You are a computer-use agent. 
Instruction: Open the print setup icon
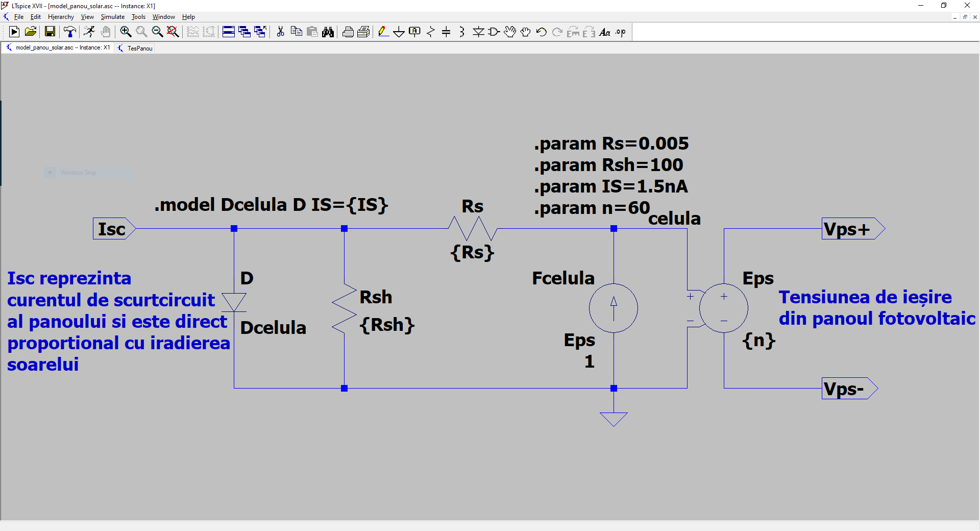tap(363, 32)
